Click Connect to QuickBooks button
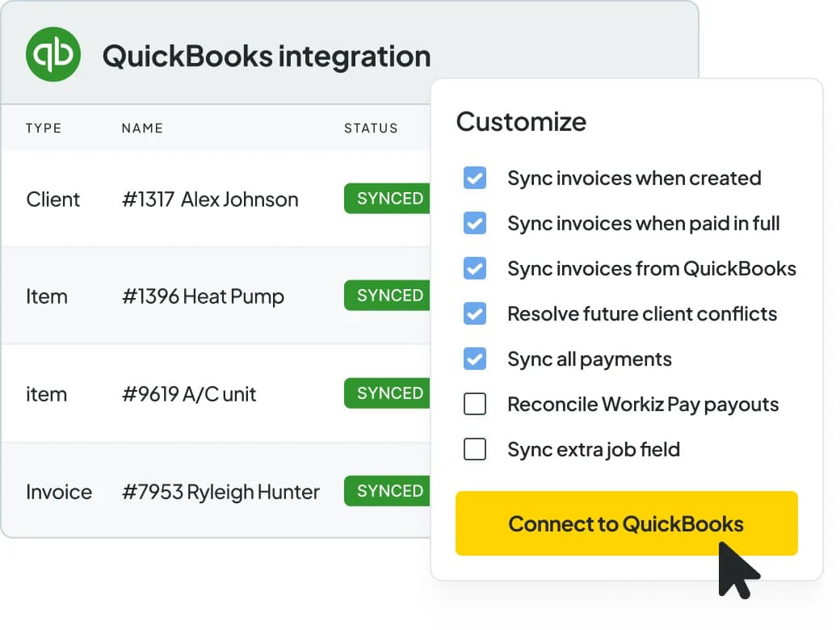The width and height of the screenshot is (840, 630). coord(626,523)
